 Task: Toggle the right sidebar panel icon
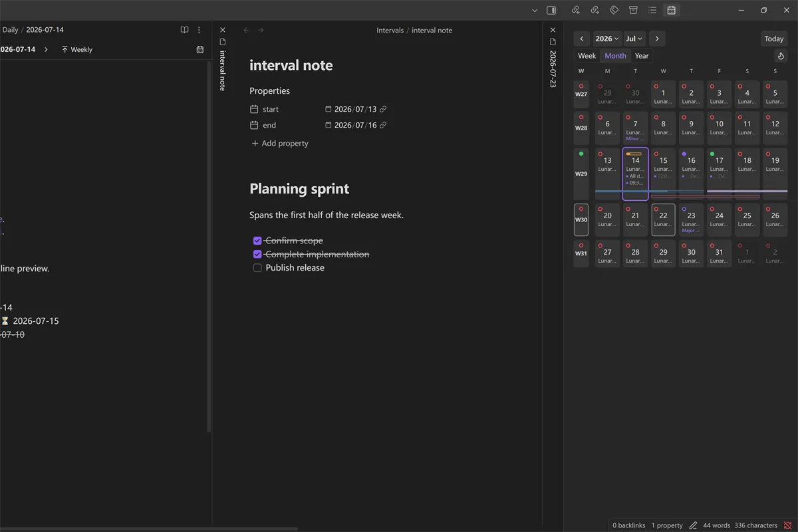click(551, 10)
